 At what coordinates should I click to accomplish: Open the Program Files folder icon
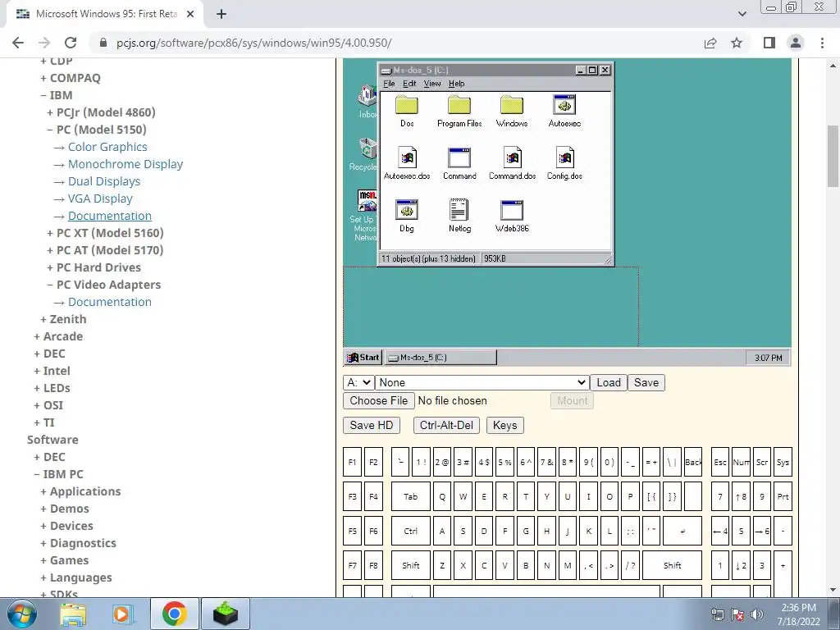coord(459,106)
